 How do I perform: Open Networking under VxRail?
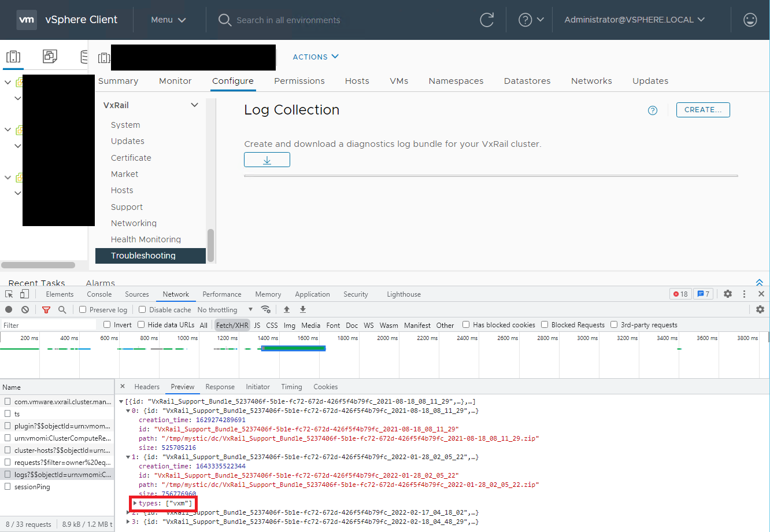(134, 223)
